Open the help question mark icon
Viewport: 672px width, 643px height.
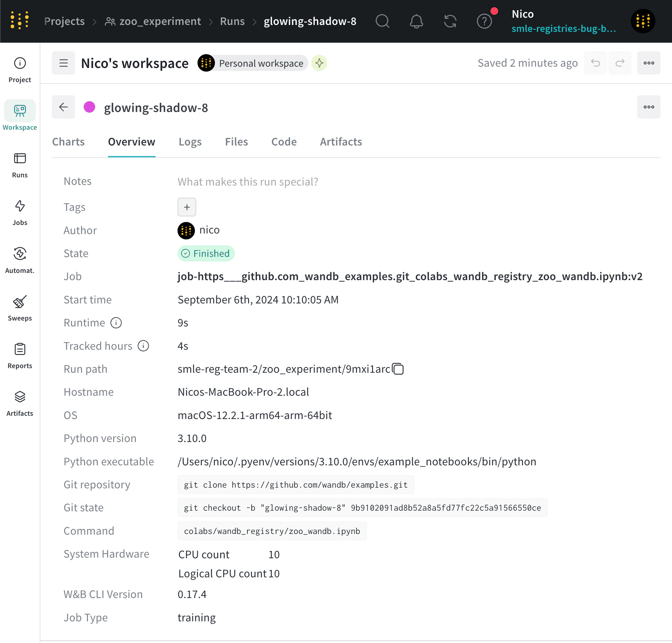pyautogui.click(x=484, y=21)
